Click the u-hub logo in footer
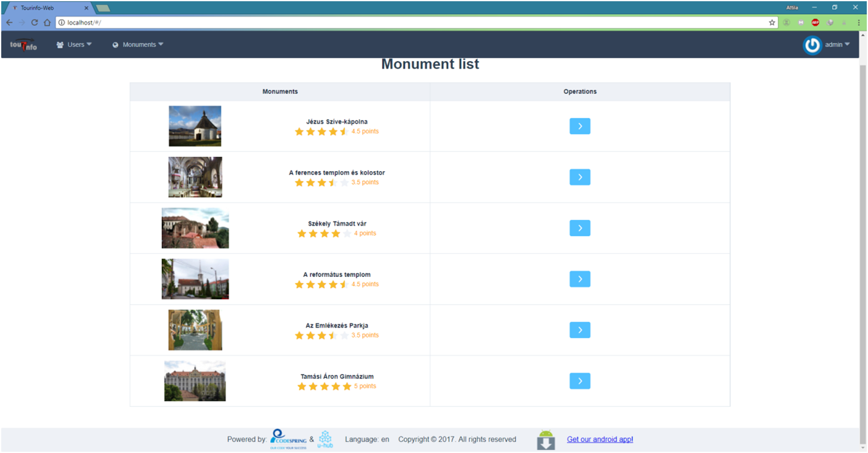868x453 pixels. click(x=325, y=439)
